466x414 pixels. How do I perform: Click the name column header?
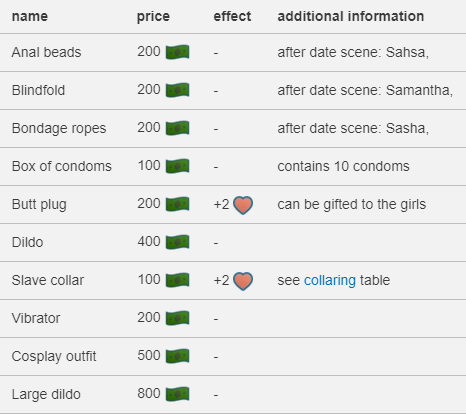tap(30, 16)
